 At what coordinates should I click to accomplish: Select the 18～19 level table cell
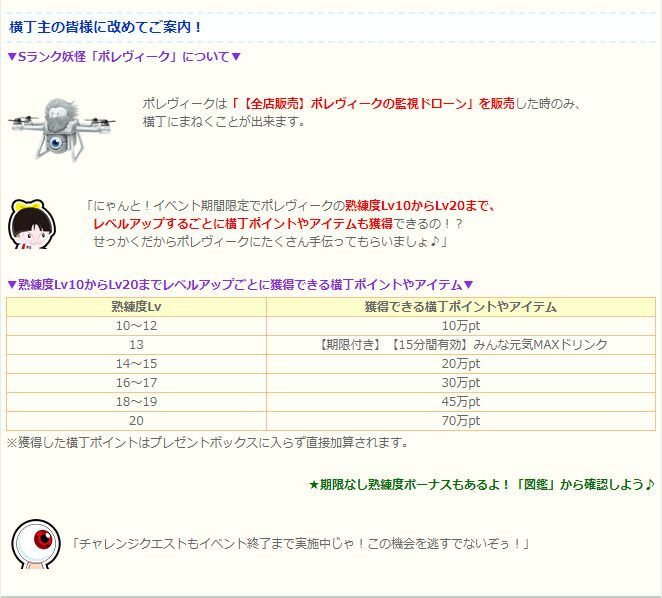136,402
